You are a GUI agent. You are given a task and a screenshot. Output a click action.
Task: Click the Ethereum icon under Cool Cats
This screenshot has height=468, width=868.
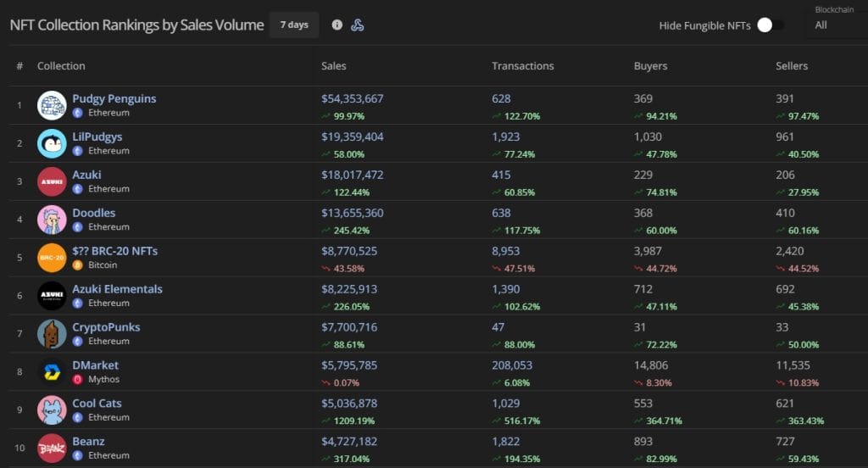pyautogui.click(x=78, y=418)
